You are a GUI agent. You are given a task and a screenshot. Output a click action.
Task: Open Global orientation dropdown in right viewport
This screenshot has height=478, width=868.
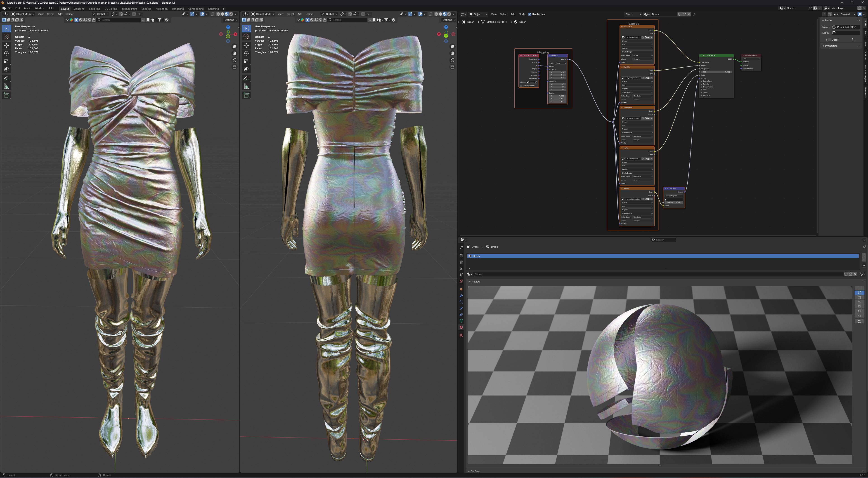click(x=329, y=14)
